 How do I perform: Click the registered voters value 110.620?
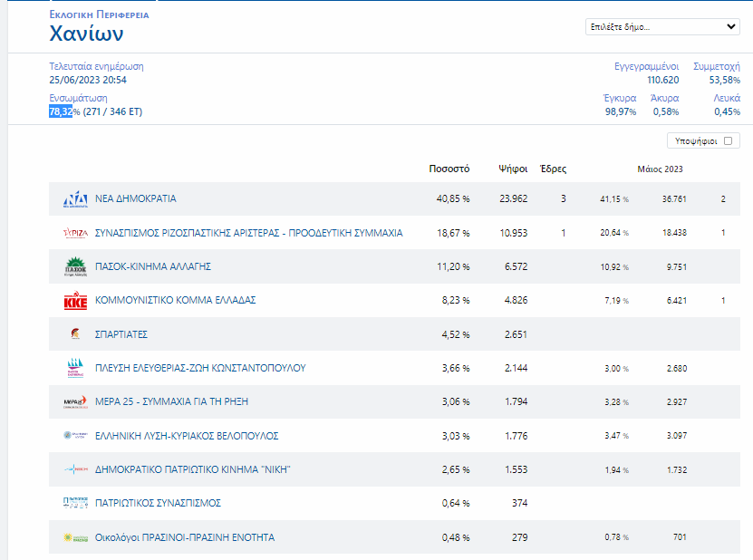663,80
